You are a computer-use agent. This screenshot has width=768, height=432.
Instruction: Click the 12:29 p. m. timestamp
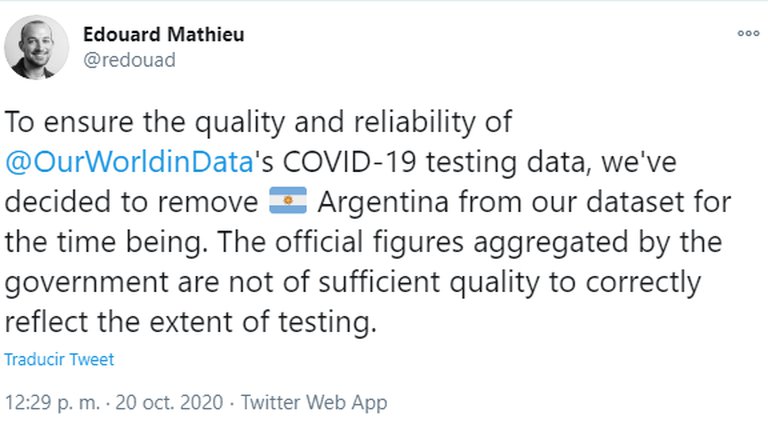tap(52, 404)
